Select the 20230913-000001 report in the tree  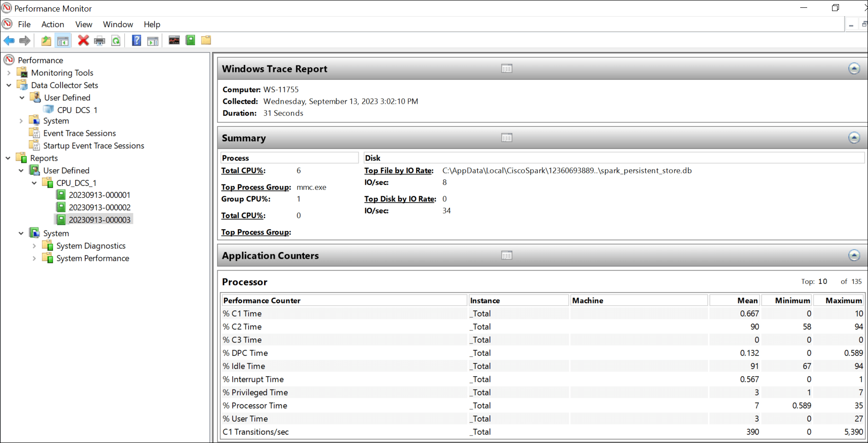pyautogui.click(x=100, y=195)
